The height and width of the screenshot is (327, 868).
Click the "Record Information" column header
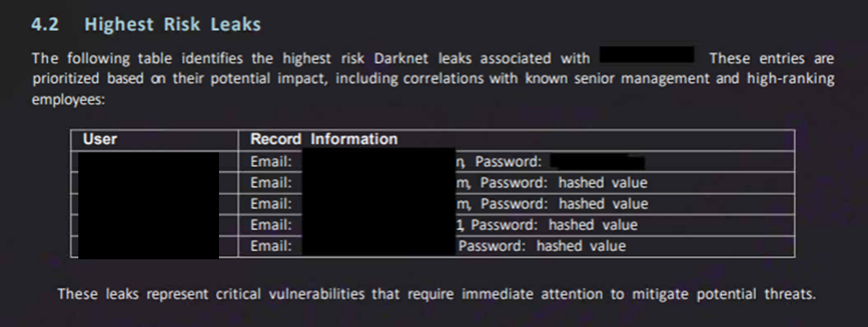324,139
